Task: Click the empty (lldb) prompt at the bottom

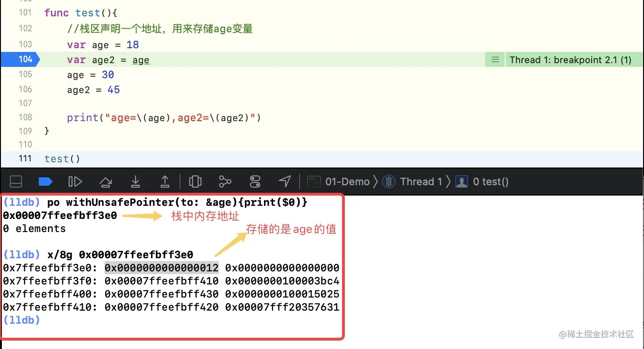Action: coord(21,320)
